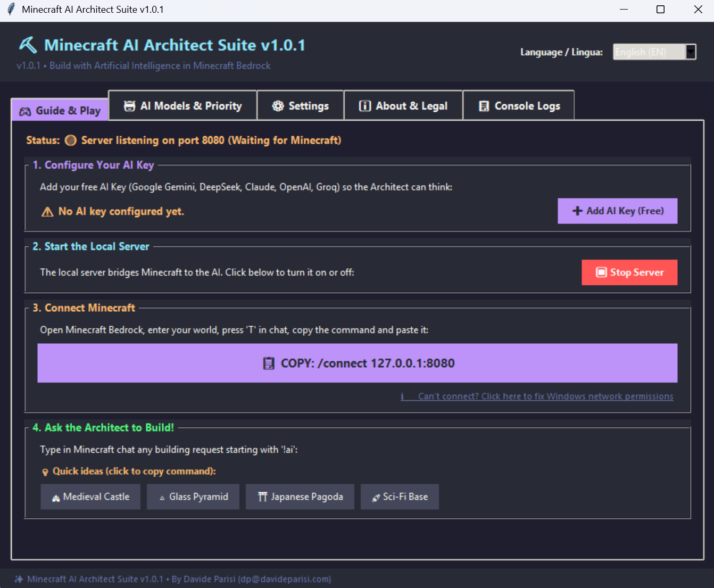Click the header title Minecraft AI Architect Suite v1.0.1
Image resolution: width=714 pixels, height=588 pixels.
click(x=175, y=45)
